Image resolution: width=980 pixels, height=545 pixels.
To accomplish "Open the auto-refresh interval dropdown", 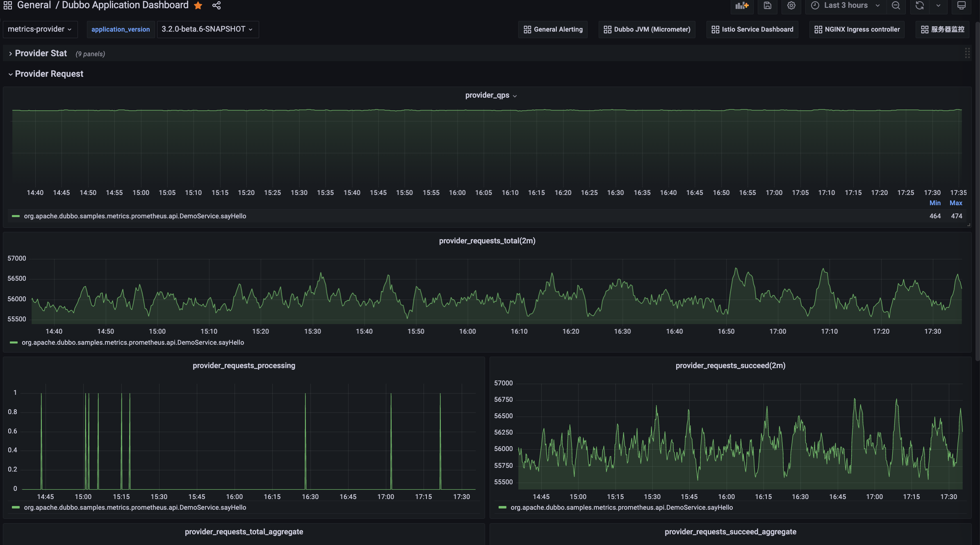I will coord(939,6).
